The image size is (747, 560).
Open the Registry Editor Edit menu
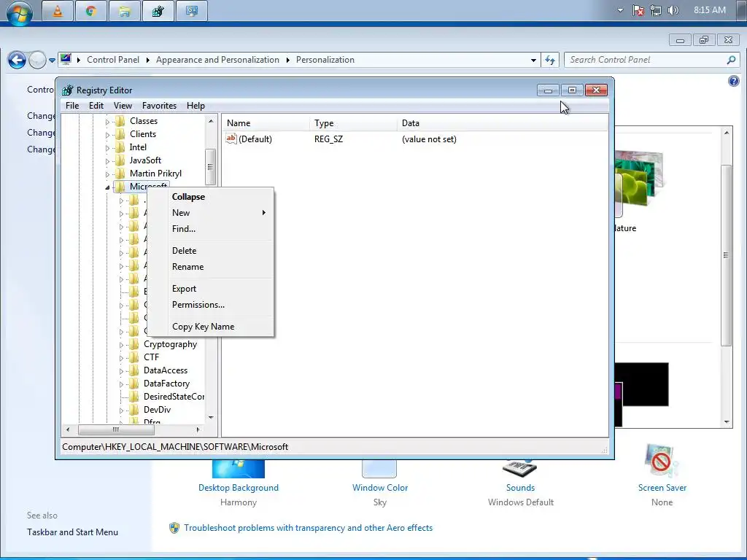click(x=96, y=106)
